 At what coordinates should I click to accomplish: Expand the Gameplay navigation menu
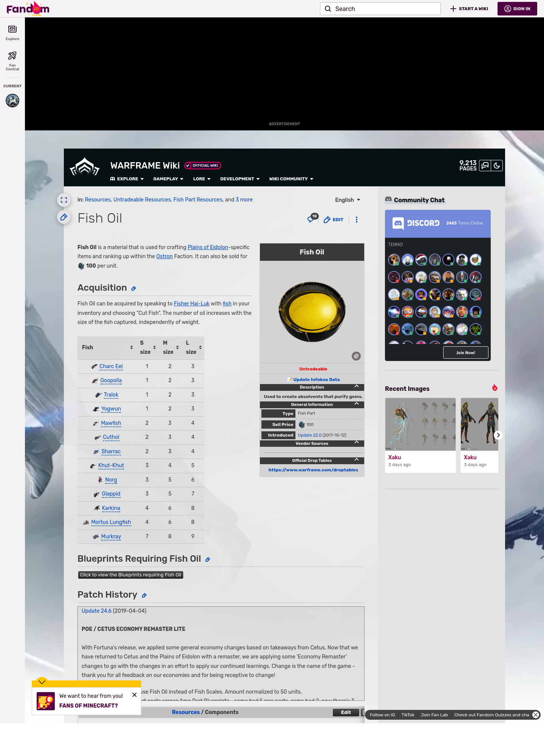pyautogui.click(x=168, y=179)
